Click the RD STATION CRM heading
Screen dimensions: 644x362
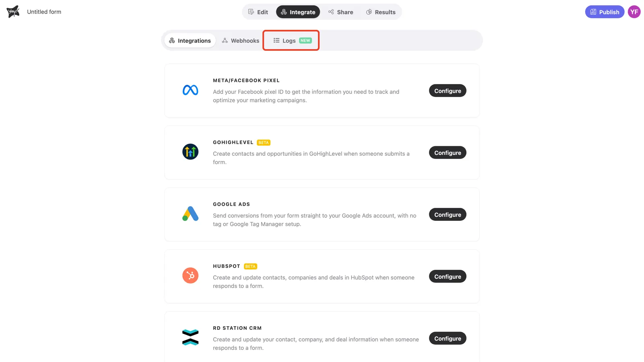(237, 328)
